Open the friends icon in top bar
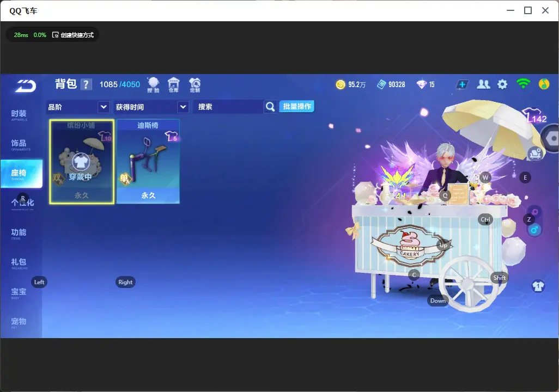Image resolution: width=559 pixels, height=392 pixels. click(x=483, y=84)
